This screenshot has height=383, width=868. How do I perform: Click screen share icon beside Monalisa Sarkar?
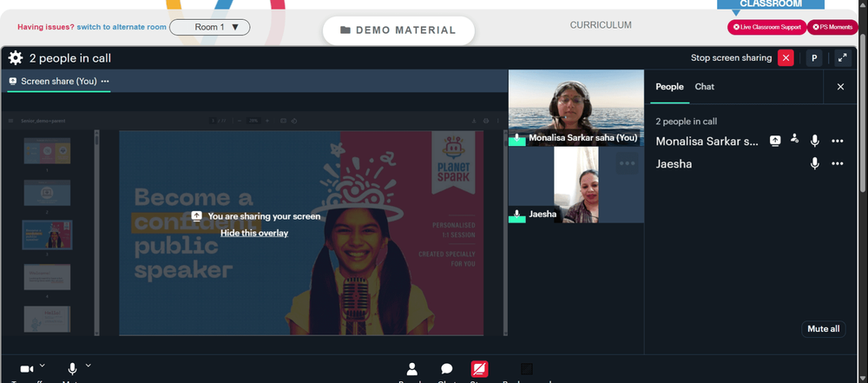[775, 141]
